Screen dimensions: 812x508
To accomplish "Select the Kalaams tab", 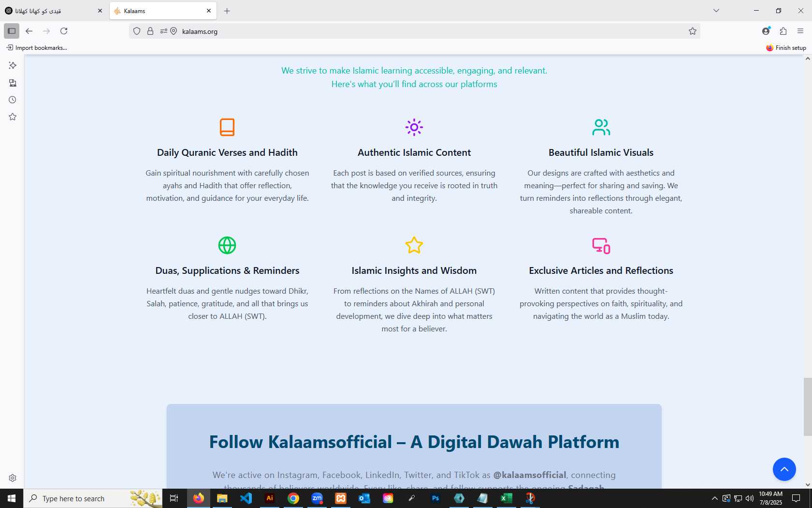I will tap(162, 11).
